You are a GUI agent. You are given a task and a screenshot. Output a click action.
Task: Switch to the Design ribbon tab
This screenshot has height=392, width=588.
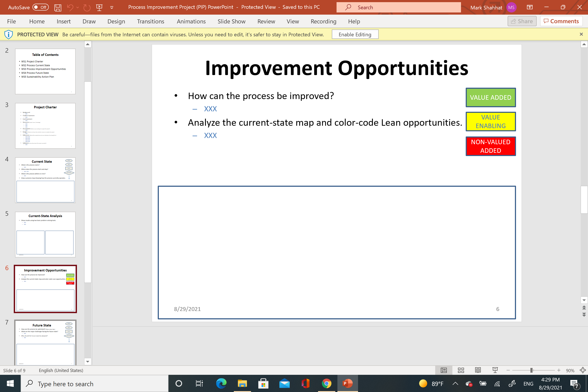(116, 21)
